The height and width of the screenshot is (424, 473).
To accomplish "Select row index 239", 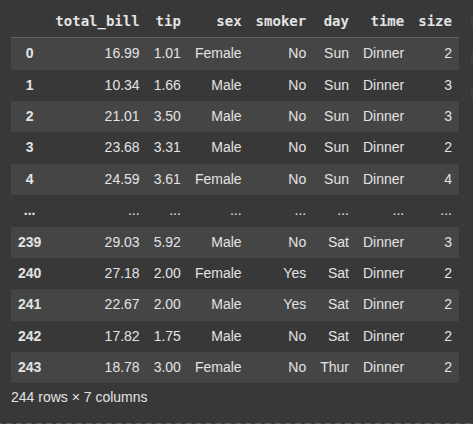I will tap(30, 242).
